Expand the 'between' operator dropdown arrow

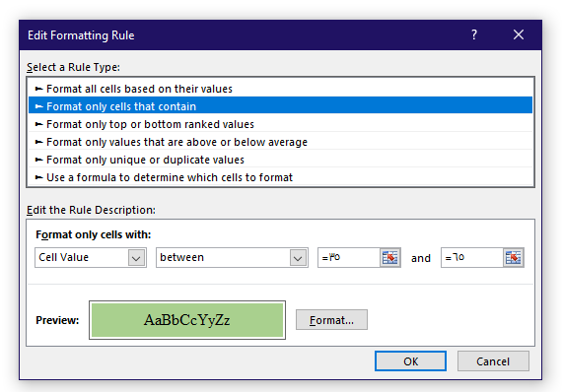pos(298,258)
